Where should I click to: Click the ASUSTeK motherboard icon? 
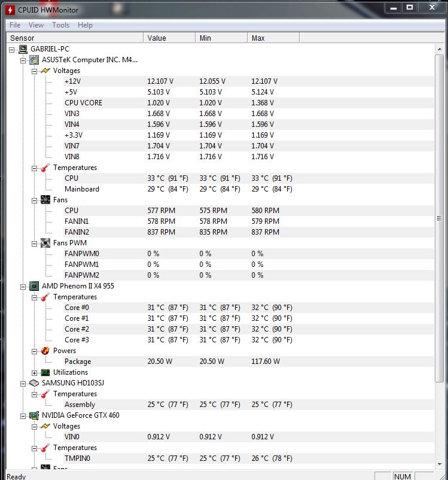point(34,60)
